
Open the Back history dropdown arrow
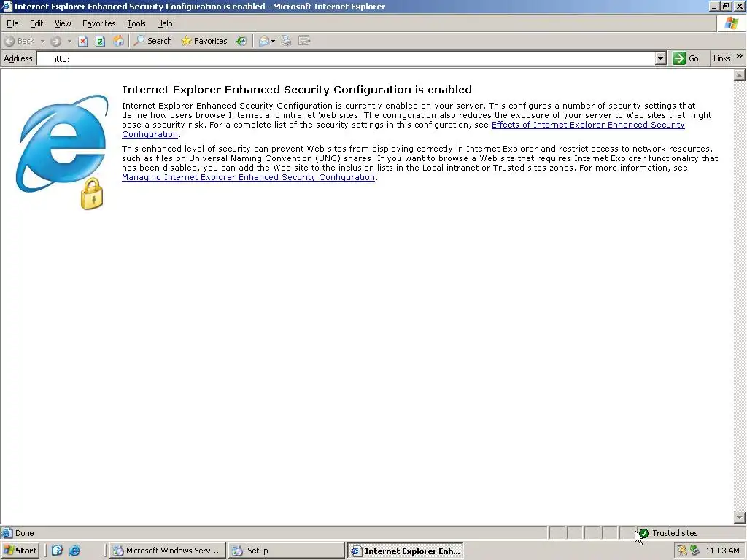coord(42,41)
